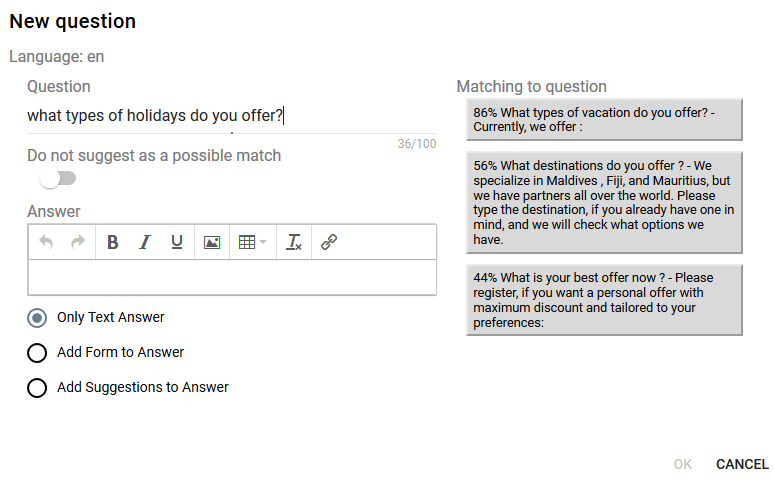Select Add Suggestions to Answer option
Screen dimensions: 774x479
coord(37,388)
